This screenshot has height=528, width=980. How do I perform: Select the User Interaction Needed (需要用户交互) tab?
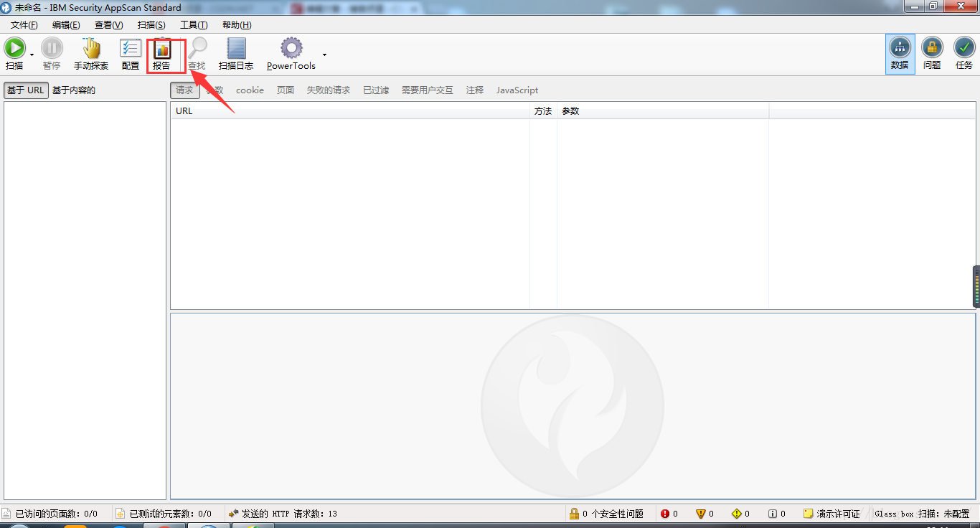tap(428, 90)
